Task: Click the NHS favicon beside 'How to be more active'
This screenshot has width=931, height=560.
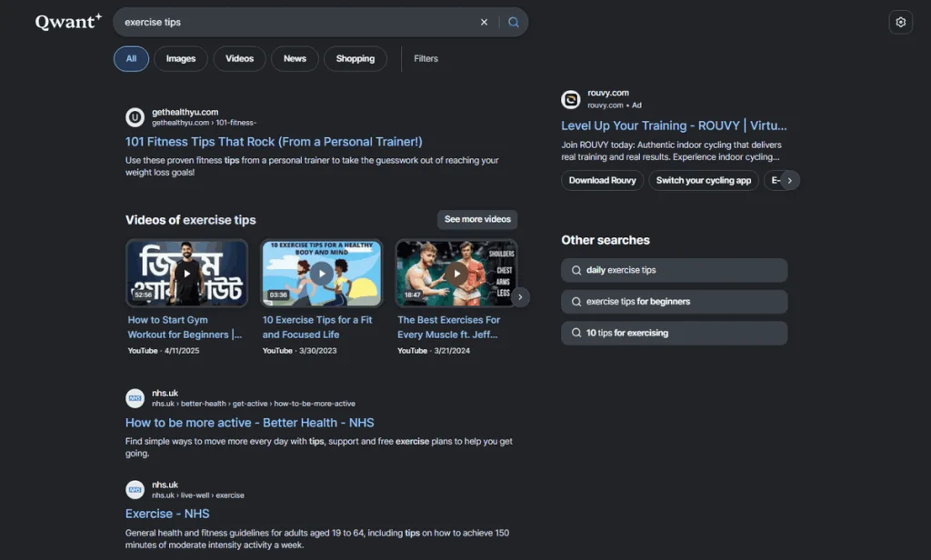Action: (135, 398)
